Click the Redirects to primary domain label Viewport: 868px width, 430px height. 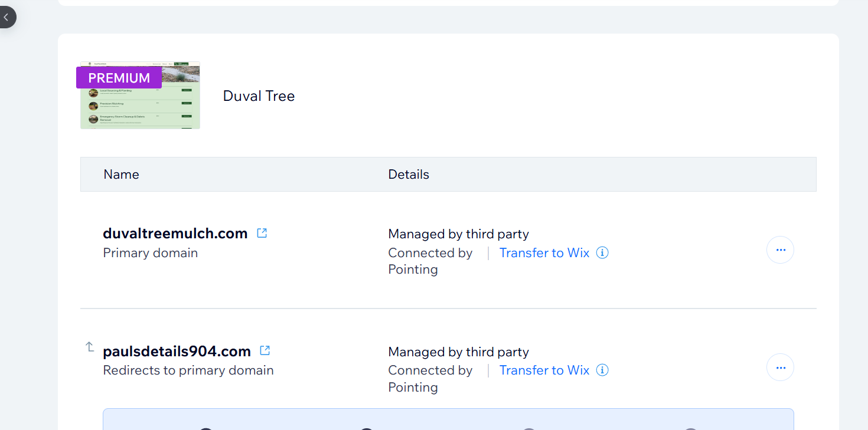point(188,370)
